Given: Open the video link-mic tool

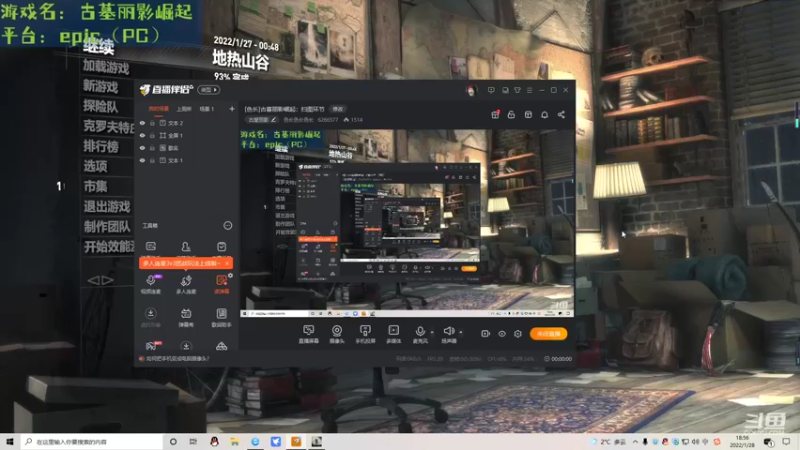Looking at the screenshot, I should [151, 284].
